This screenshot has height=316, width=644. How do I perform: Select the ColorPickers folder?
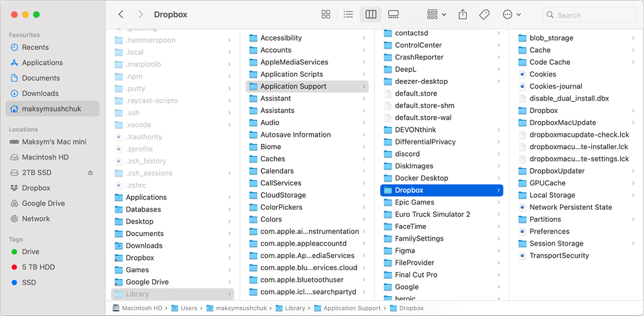pos(307,207)
